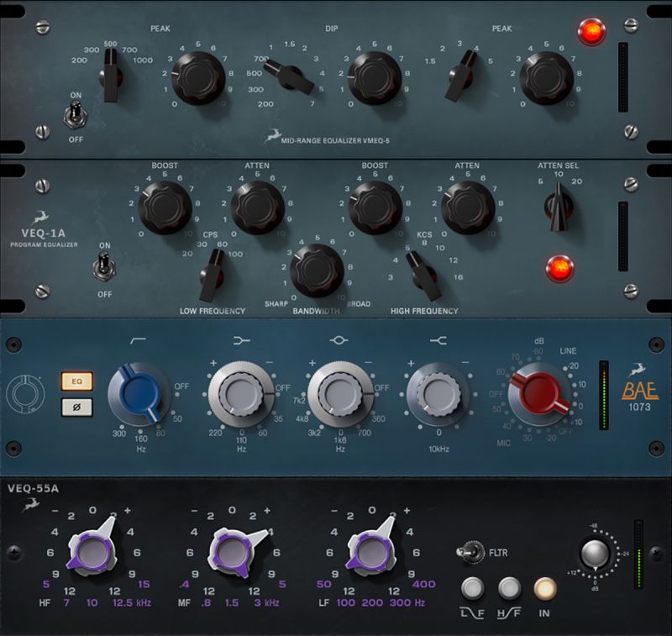This screenshot has width=672, height=636.
Task: Click the blue high-pass filter knob
Action: click(x=139, y=394)
